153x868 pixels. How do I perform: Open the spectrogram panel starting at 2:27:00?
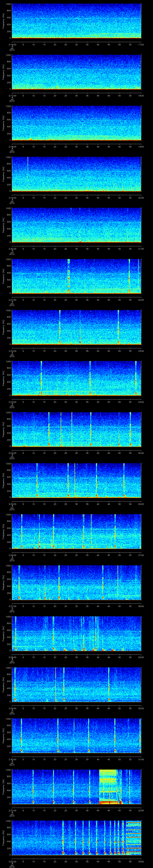point(76,583)
